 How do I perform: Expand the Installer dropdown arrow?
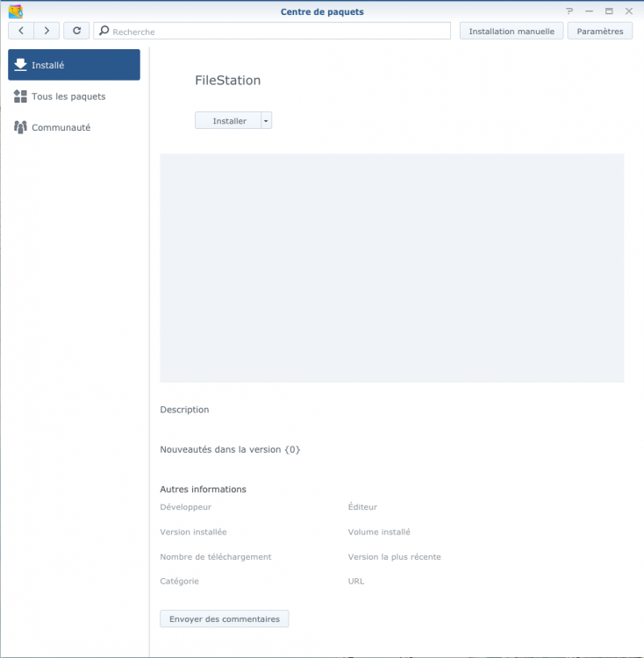tap(266, 120)
